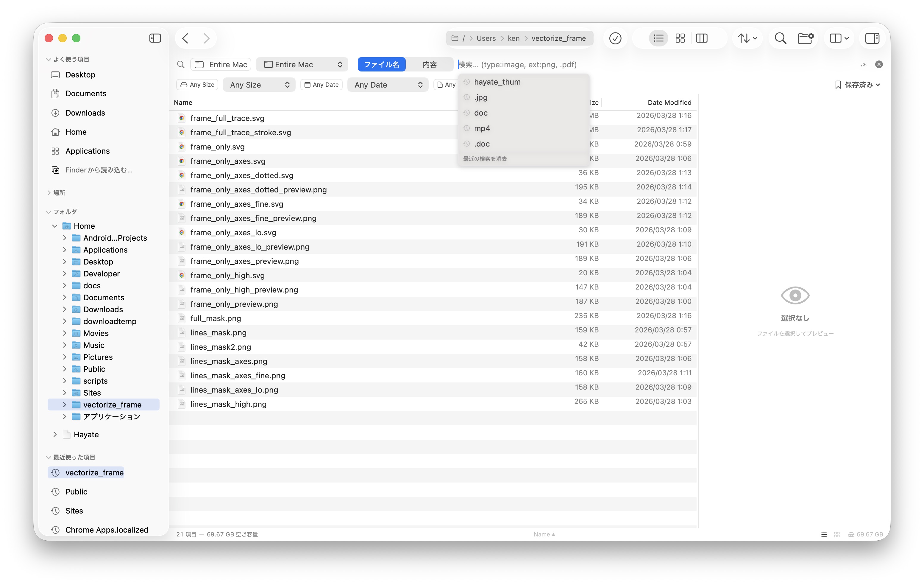The height and width of the screenshot is (585, 924).
Task: Open Applications in favorites sidebar
Action: [x=104, y=151]
